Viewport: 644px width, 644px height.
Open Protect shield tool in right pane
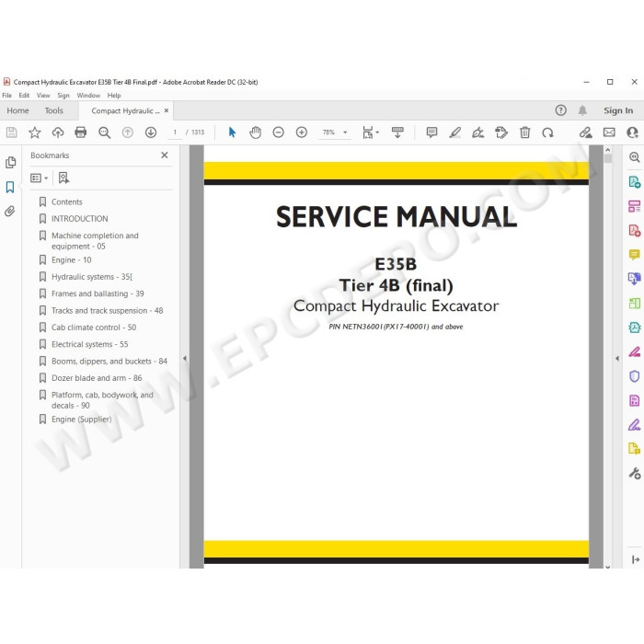coord(634,376)
